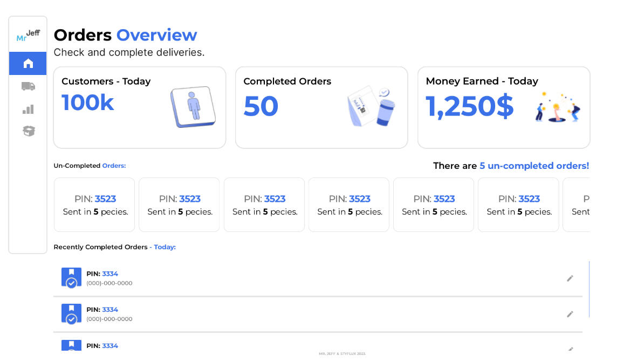The width and height of the screenshot is (644, 362).
Task: Click the illustration in Money Earned card
Action: 557,107
